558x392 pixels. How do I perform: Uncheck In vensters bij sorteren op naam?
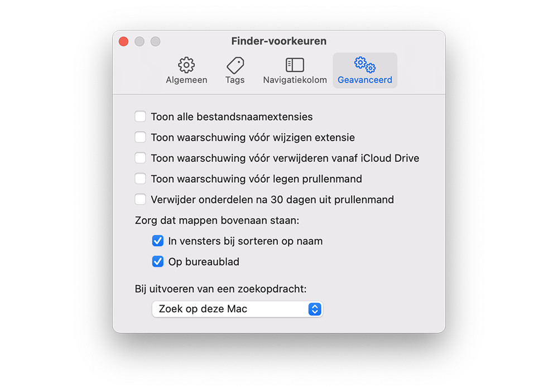pos(158,241)
